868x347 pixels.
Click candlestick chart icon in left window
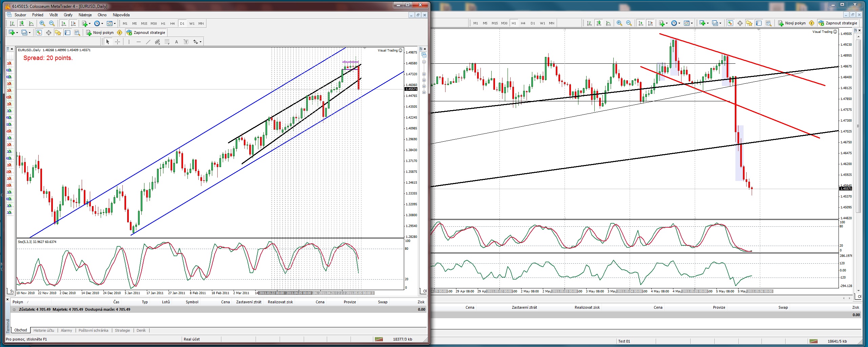click(x=22, y=23)
